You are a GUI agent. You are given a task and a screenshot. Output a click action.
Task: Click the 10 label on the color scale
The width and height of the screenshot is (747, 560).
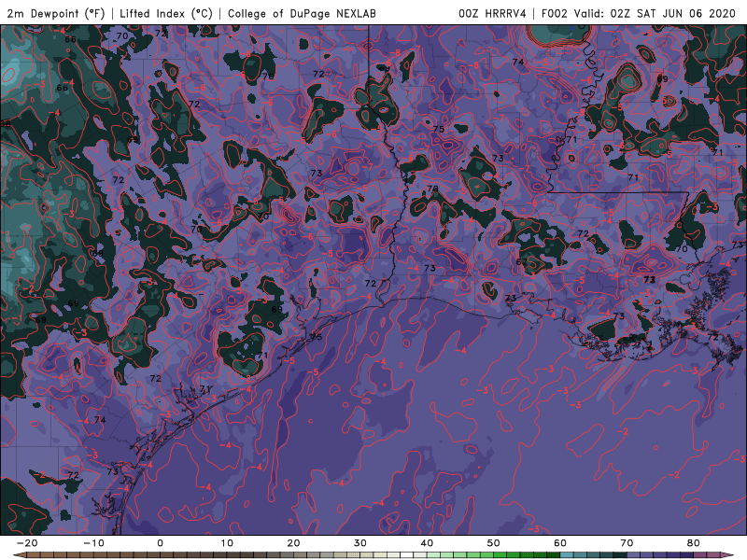(x=227, y=543)
